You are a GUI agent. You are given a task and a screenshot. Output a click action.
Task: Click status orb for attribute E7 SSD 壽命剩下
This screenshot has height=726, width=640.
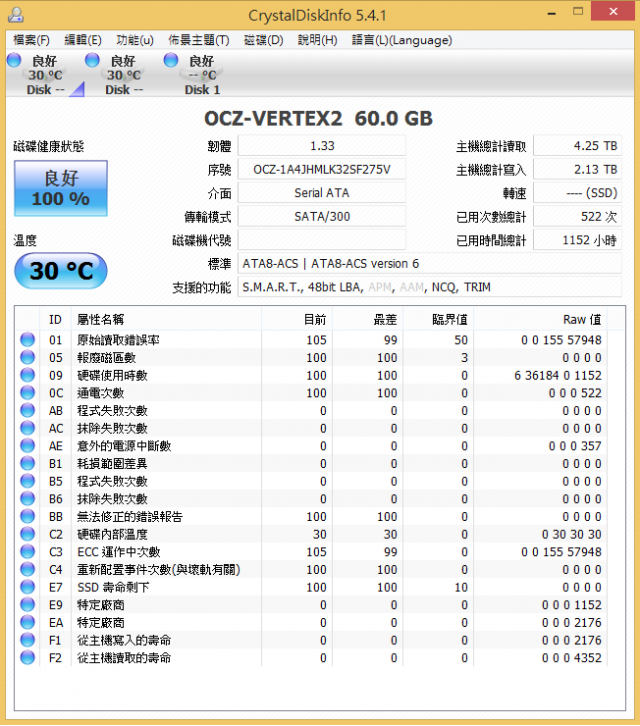pos(27,587)
